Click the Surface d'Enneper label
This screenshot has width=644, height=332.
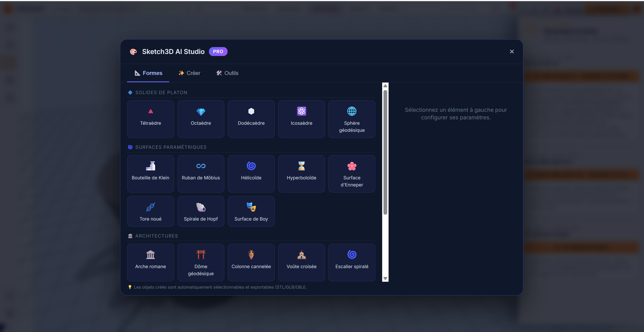[352, 181]
